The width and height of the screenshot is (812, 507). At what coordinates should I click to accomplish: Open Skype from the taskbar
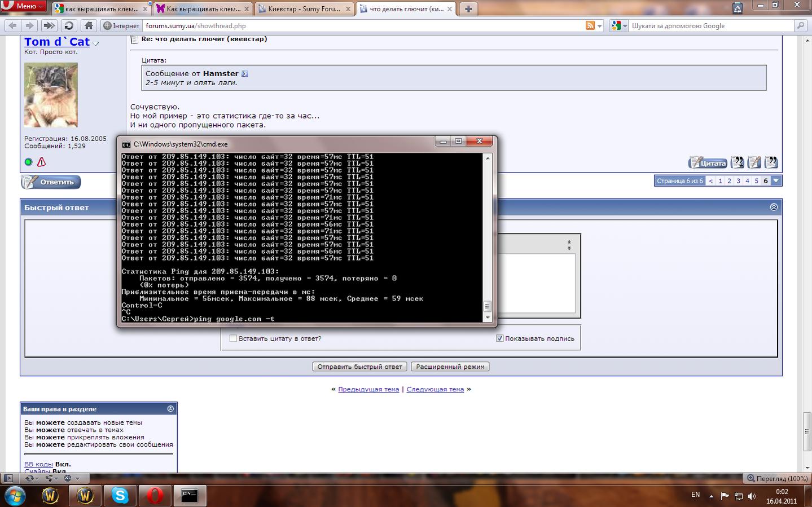(x=120, y=495)
